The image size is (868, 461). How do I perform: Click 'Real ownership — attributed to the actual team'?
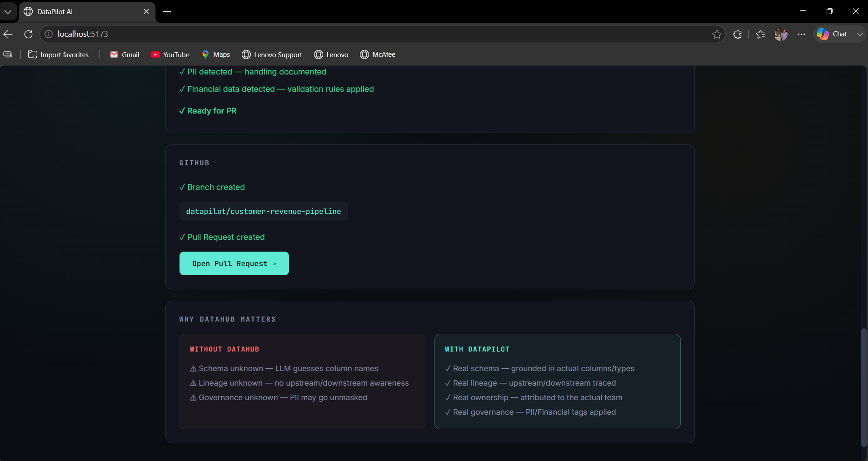pyautogui.click(x=534, y=397)
